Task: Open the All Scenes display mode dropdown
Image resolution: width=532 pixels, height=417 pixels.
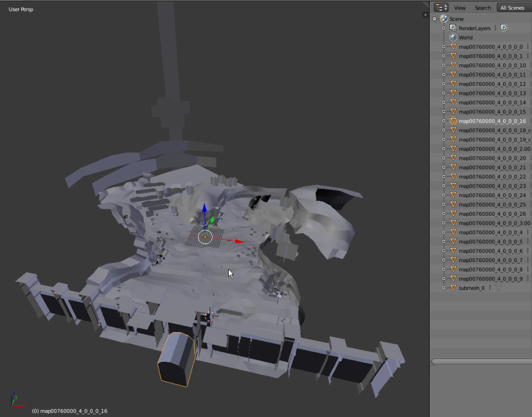Action: pyautogui.click(x=514, y=7)
